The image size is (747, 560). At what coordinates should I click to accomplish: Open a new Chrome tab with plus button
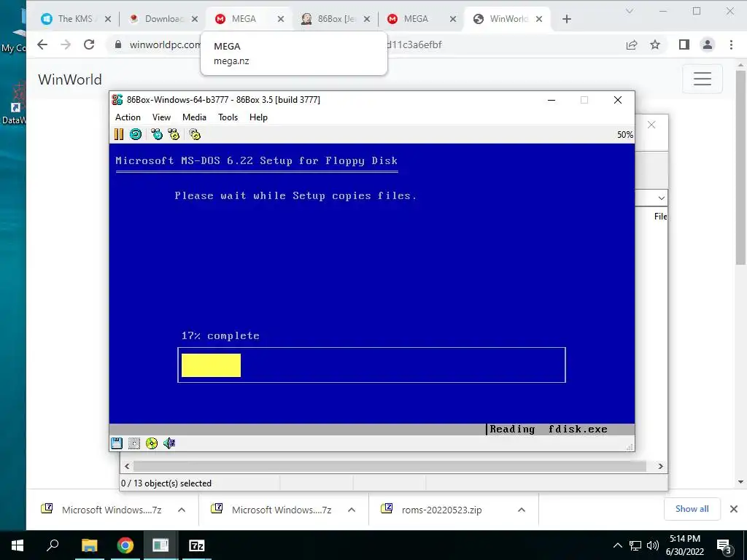pyautogui.click(x=566, y=19)
